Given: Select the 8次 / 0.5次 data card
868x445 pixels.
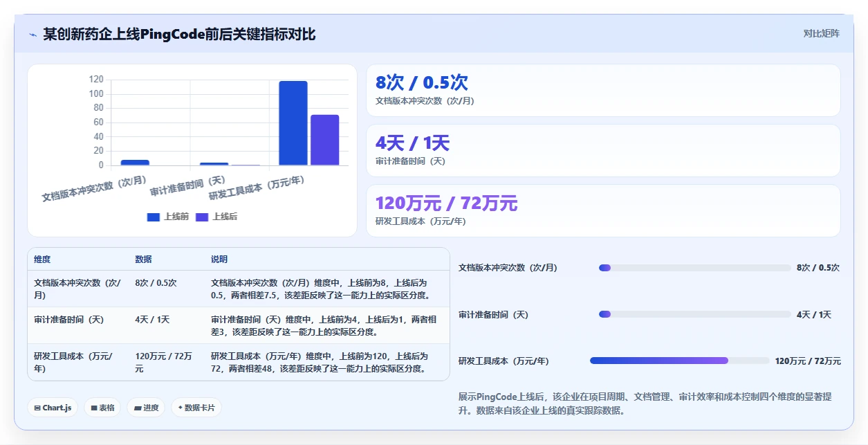Looking at the screenshot, I should tap(603, 90).
